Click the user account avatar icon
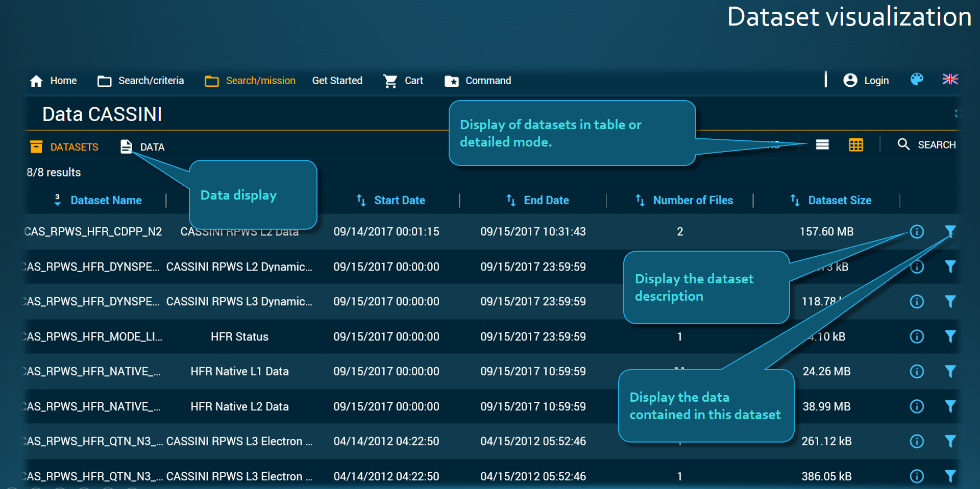980x489 pixels. click(x=850, y=80)
